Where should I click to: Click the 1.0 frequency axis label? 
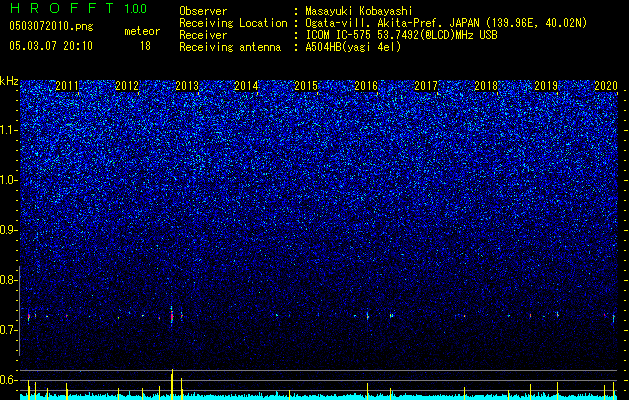point(9,180)
